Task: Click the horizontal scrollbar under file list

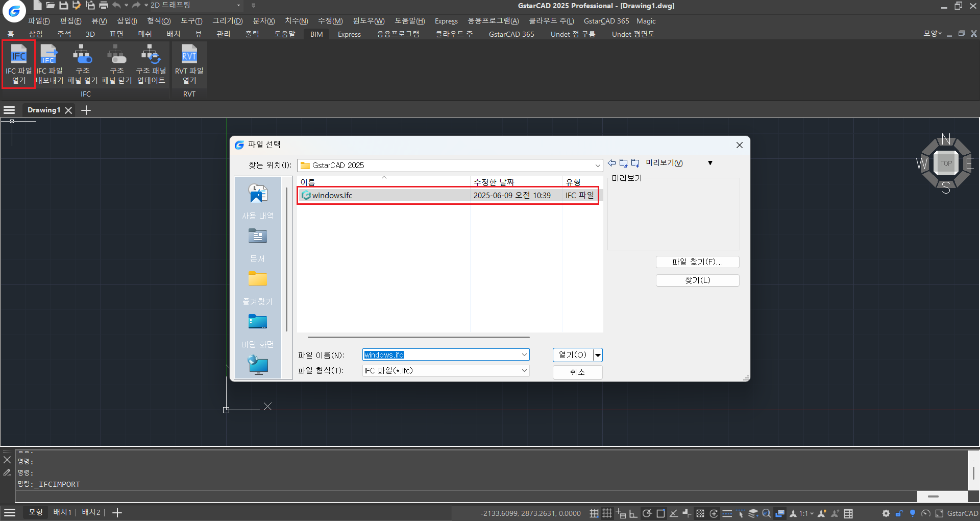Action: click(419, 337)
